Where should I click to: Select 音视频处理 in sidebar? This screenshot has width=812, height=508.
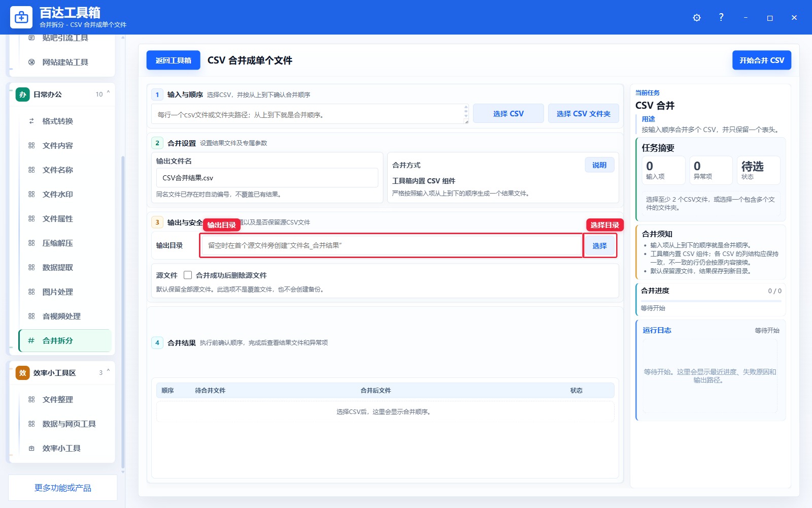[x=65, y=316]
